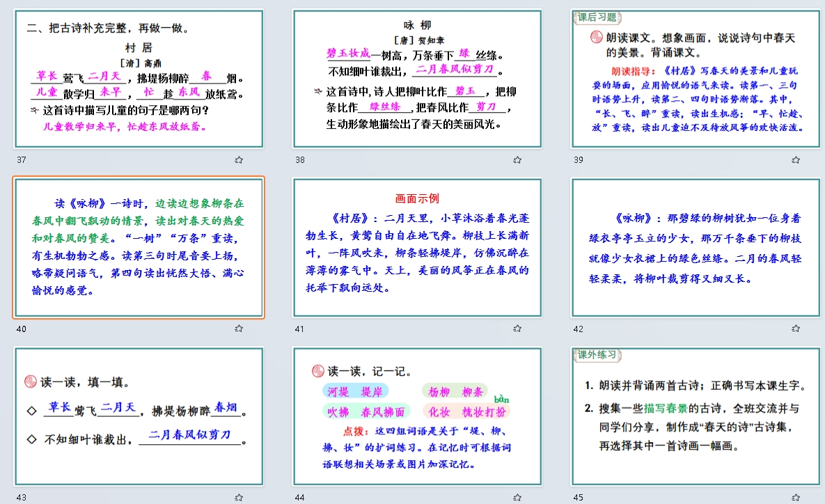Toggle the star icon for slide 43

coord(239,497)
